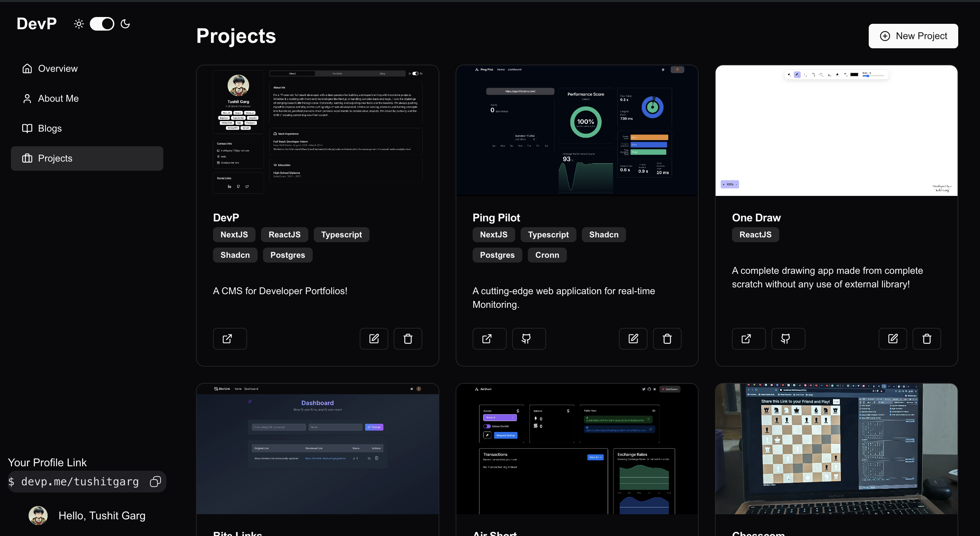Viewport: 980px width, 536px height.
Task: Open the About Me sidebar page
Action: (x=58, y=98)
